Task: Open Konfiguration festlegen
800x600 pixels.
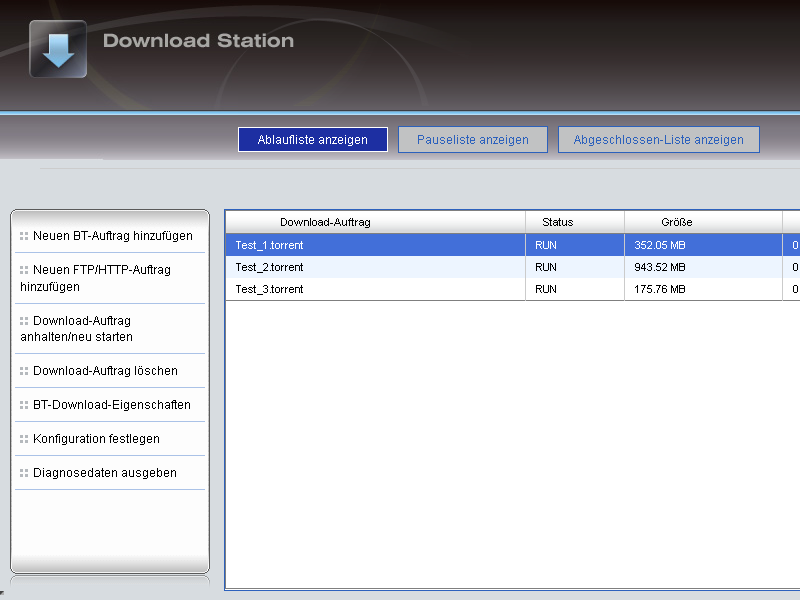Action: (x=96, y=439)
